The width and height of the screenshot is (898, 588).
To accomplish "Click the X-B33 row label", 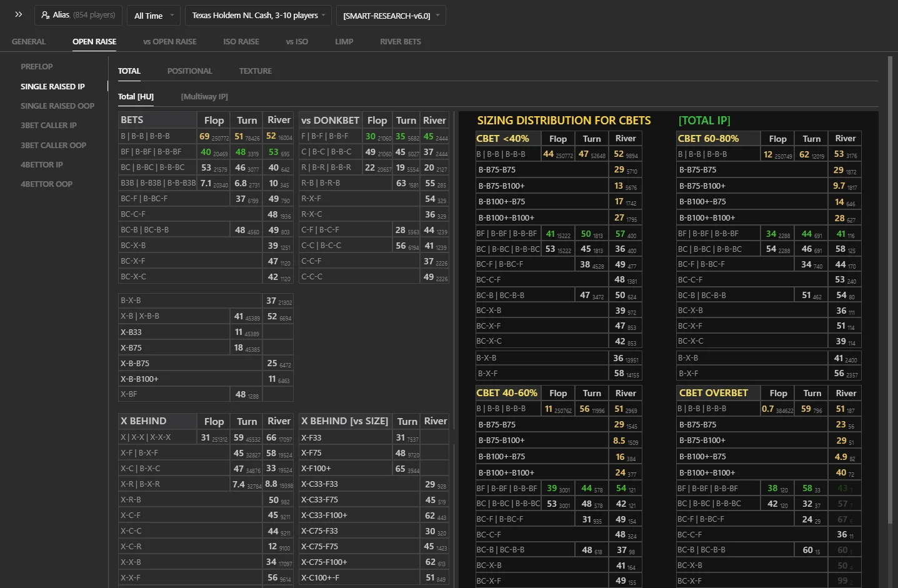I will [131, 332].
